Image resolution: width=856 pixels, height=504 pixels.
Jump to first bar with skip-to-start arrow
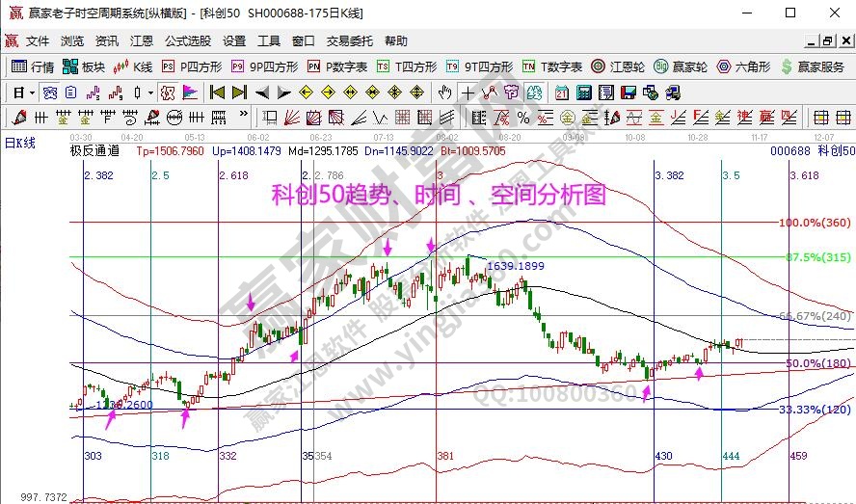click(x=216, y=93)
